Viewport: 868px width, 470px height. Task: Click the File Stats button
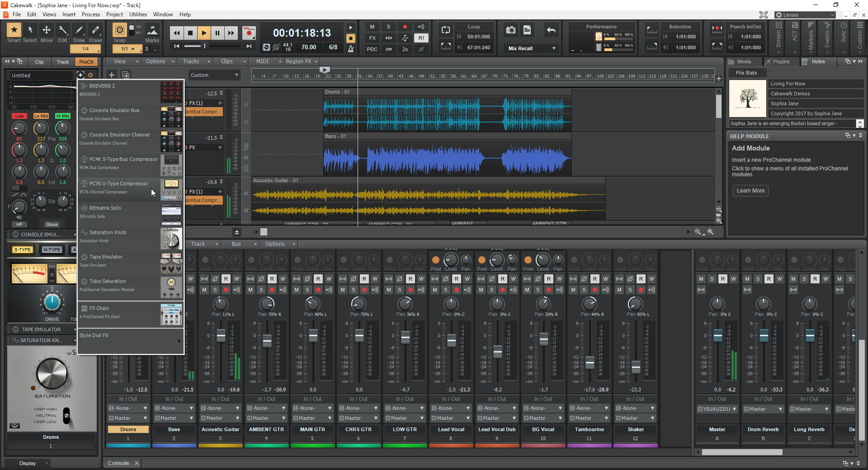click(x=746, y=73)
